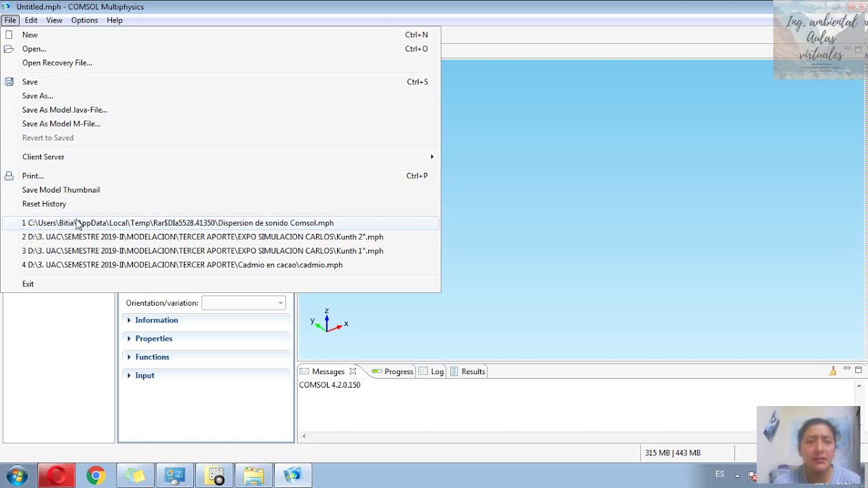Click the clear messages broom icon
The width and height of the screenshot is (868, 488).
click(x=833, y=371)
